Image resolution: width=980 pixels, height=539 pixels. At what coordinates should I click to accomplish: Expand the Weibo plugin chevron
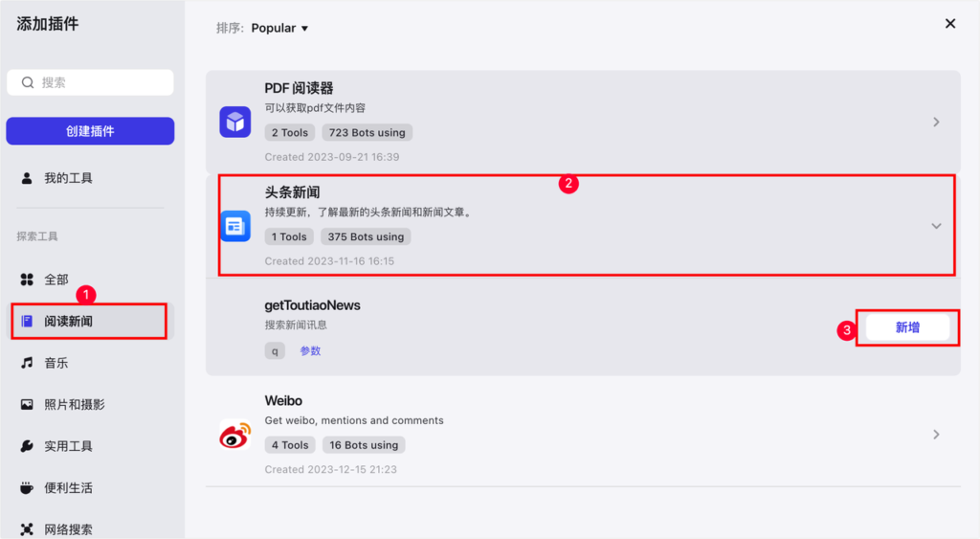(x=936, y=435)
